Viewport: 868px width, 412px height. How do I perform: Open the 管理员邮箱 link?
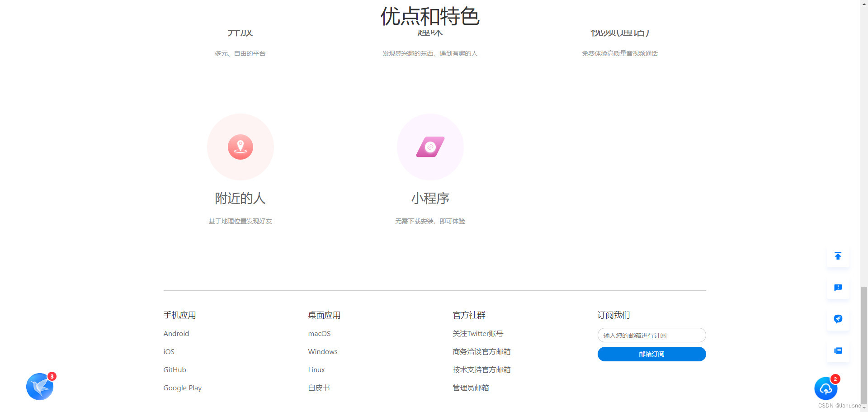tap(471, 388)
